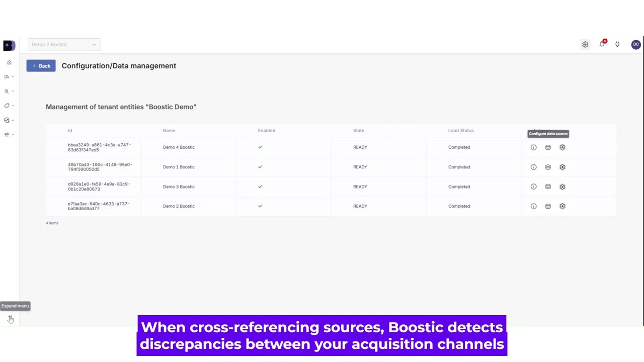Image resolution: width=644 pixels, height=362 pixels.
Task: Configure data source for Demo 2 Boostic row
Action: point(548,206)
